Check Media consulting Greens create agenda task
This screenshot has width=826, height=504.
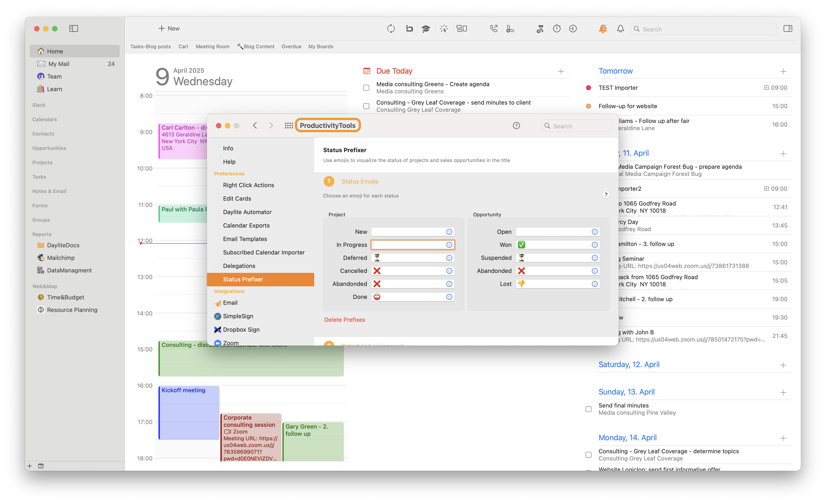coord(366,88)
